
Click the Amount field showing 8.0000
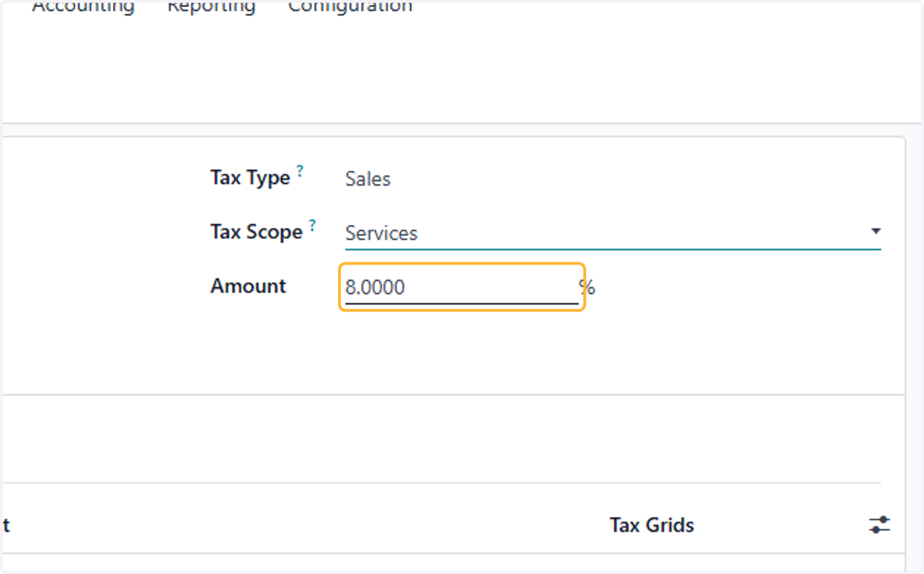click(461, 288)
